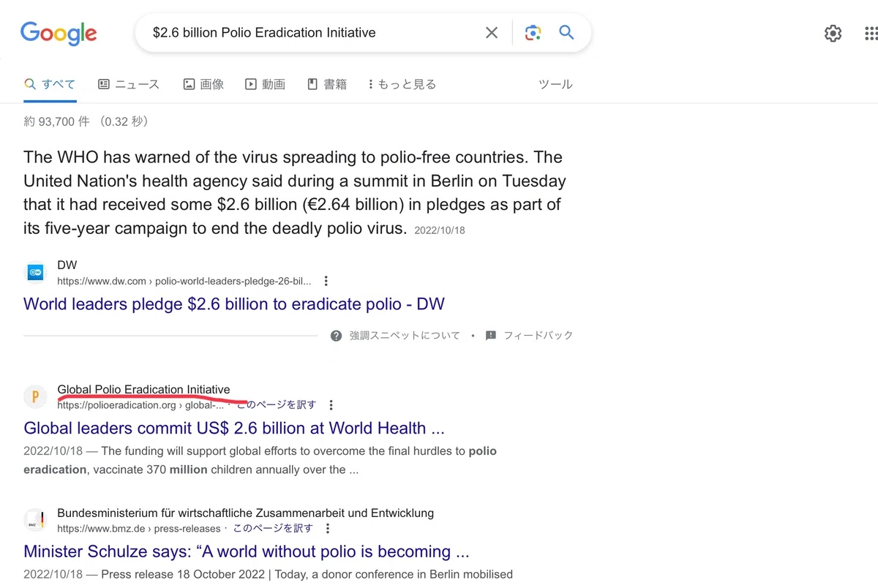This screenshot has width=878, height=588.
Task: Click the question mark snippet info icon
Action: click(336, 336)
